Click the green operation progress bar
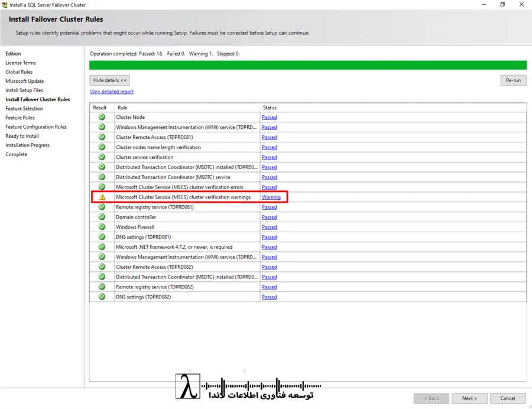The height and width of the screenshot is (409, 532). click(308, 65)
